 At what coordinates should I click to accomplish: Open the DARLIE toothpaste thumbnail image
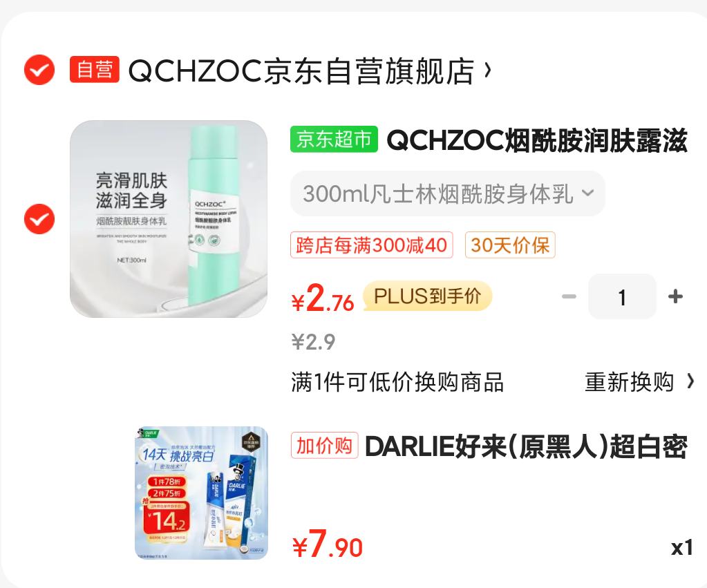(202, 493)
